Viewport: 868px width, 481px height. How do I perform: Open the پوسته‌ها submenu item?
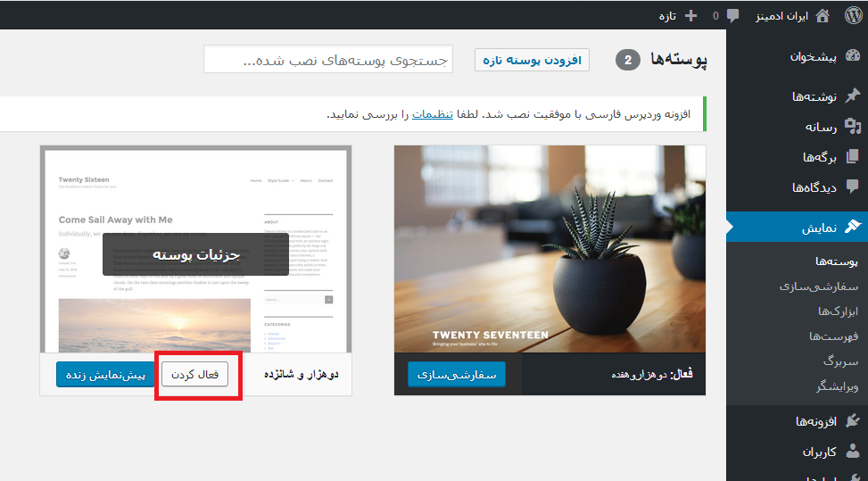click(836, 261)
